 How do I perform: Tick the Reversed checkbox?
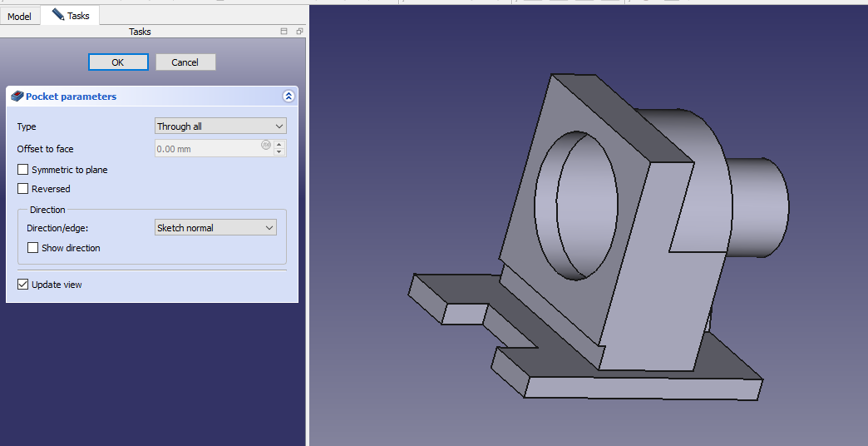pyautogui.click(x=23, y=189)
